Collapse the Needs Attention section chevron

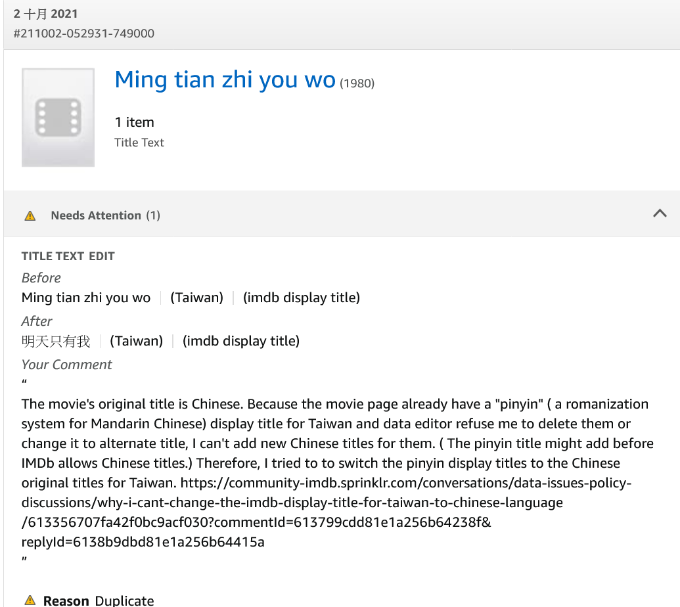point(659,213)
